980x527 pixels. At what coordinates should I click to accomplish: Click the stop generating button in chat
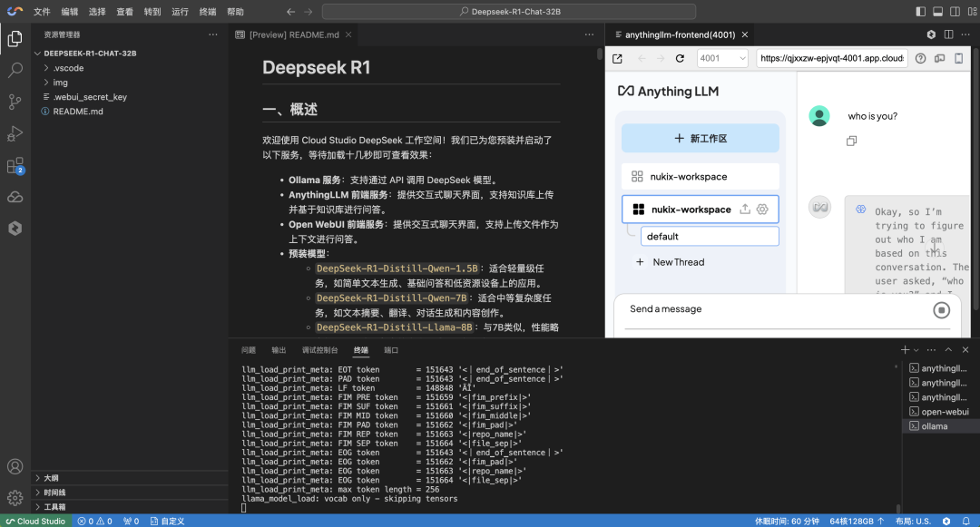click(x=941, y=310)
